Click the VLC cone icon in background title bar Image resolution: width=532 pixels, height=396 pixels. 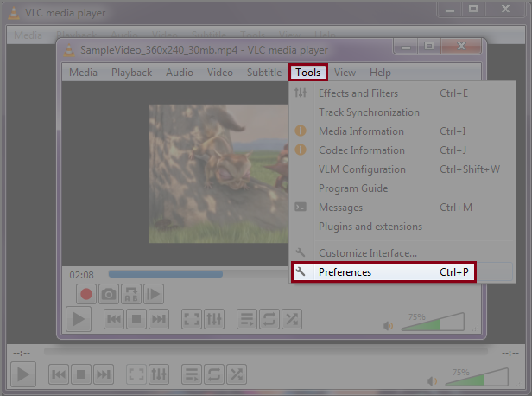pyautogui.click(x=14, y=13)
